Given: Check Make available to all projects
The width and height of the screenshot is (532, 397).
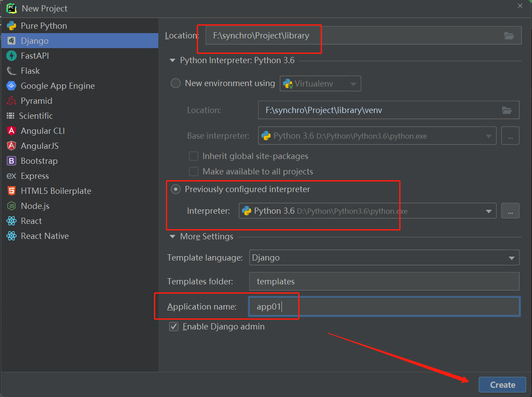Looking at the screenshot, I should coord(193,171).
